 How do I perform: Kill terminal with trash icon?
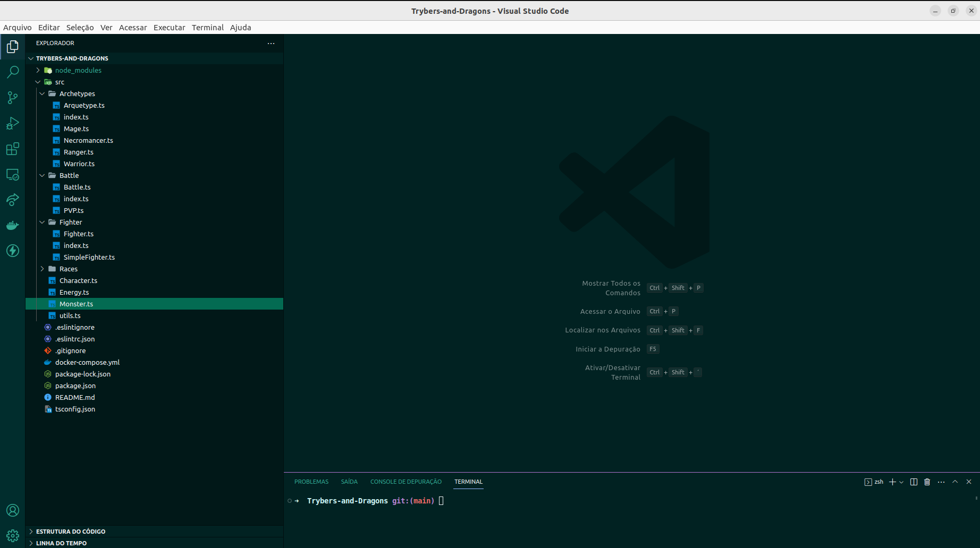(x=927, y=482)
